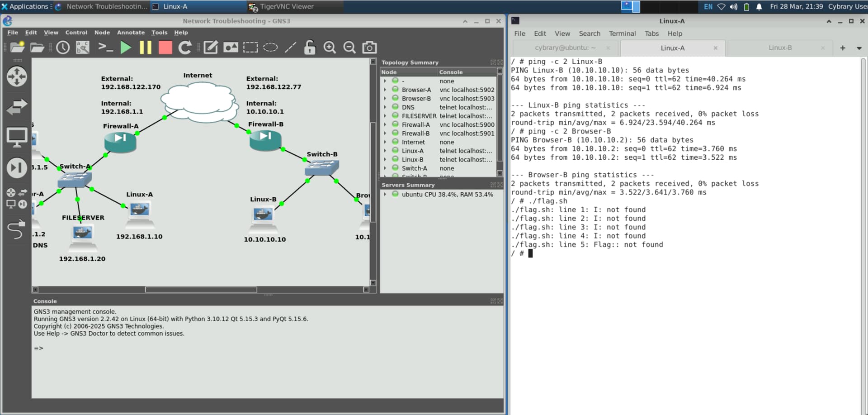Toggle the draw rectangle tool
The width and height of the screenshot is (868, 415).
(250, 48)
